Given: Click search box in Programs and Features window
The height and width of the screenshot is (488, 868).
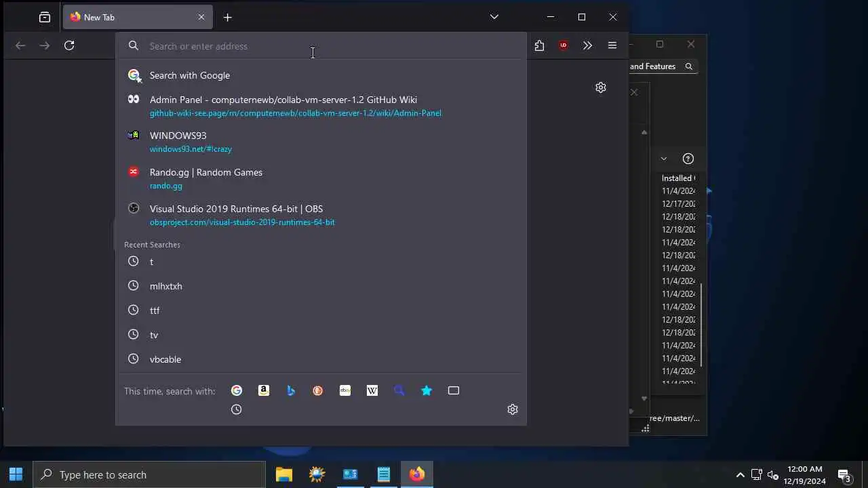Looking at the screenshot, I should click(663, 66).
